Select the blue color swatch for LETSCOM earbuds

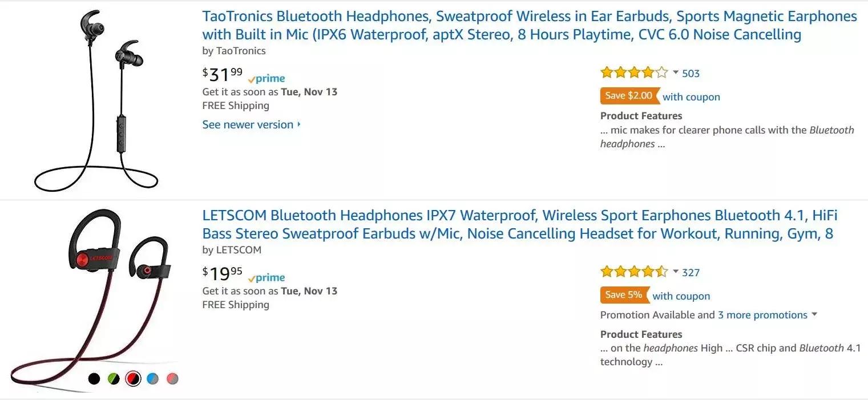coord(153,378)
